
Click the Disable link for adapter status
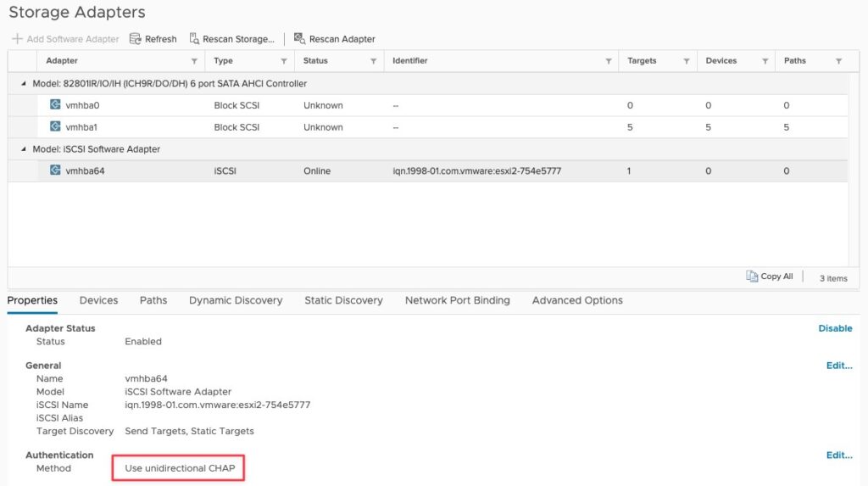(x=835, y=328)
